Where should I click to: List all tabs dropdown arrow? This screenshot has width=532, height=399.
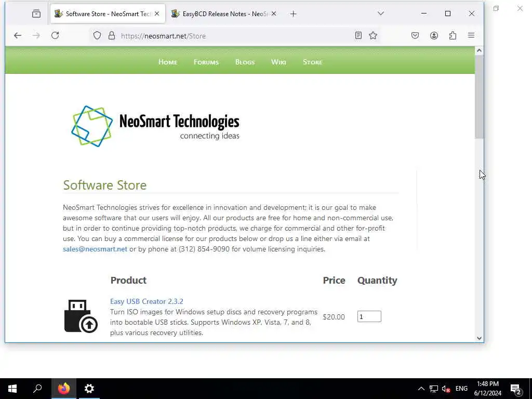pos(381,14)
